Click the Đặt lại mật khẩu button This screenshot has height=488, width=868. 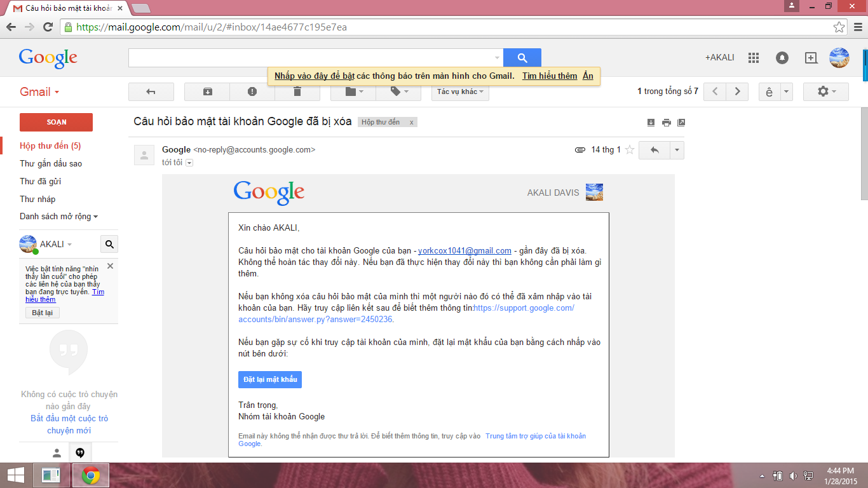click(270, 379)
